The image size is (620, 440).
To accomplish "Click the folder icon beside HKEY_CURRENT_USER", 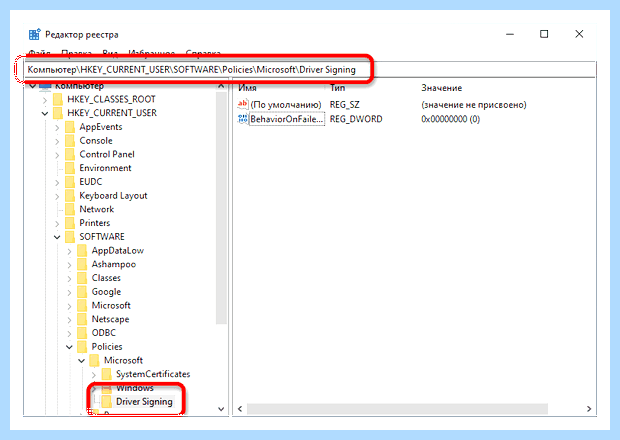I will (58, 113).
